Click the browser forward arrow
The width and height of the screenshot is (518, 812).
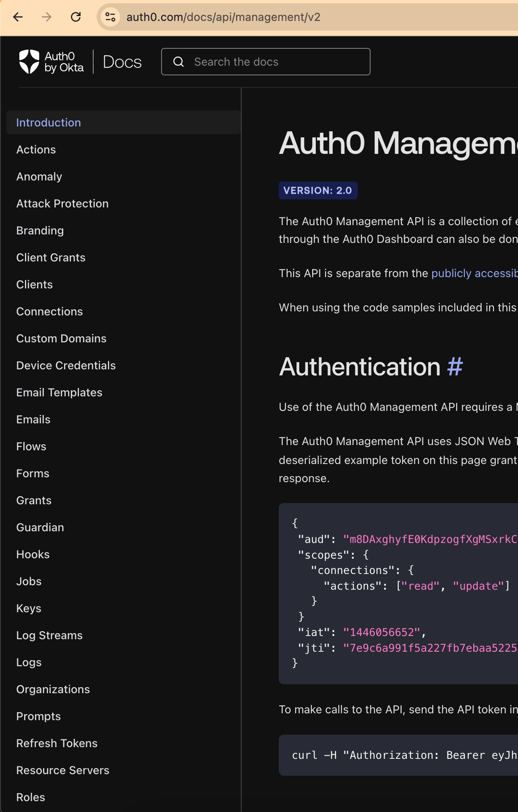click(47, 17)
